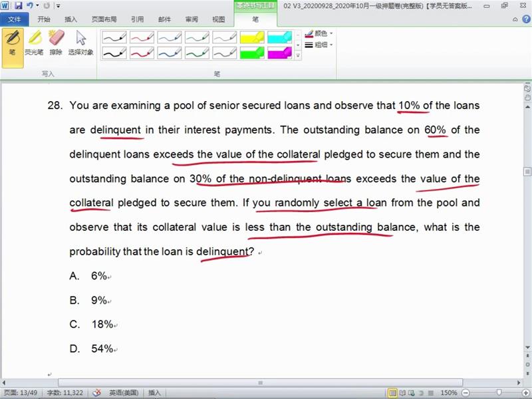
Task: Open the 笔 Pens ribbon tab
Action: [255, 19]
